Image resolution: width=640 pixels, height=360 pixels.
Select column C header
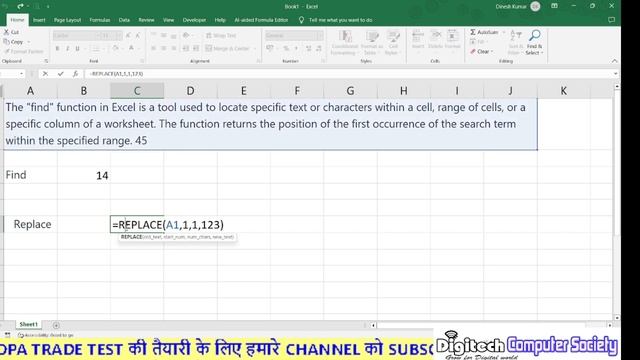[x=137, y=91]
